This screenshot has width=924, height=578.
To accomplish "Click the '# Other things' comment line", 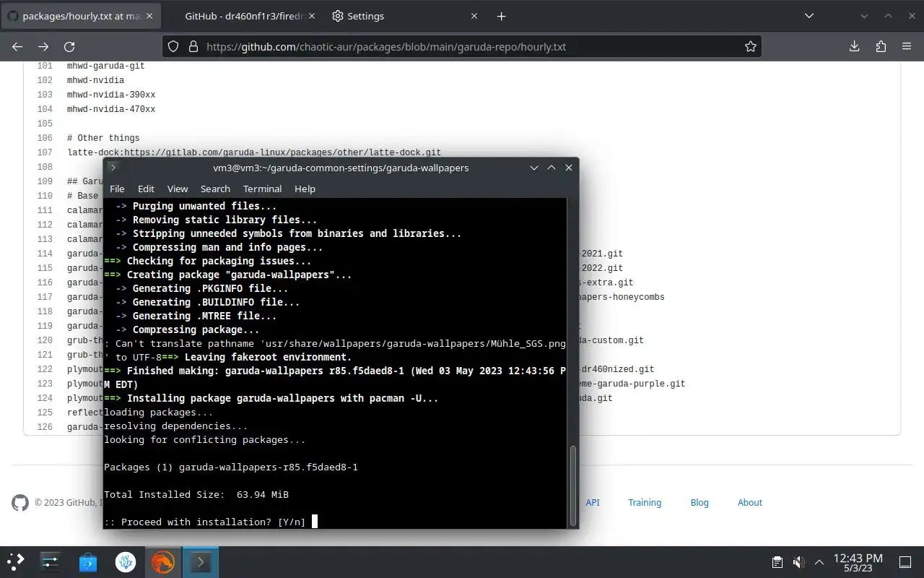I will tap(103, 138).
